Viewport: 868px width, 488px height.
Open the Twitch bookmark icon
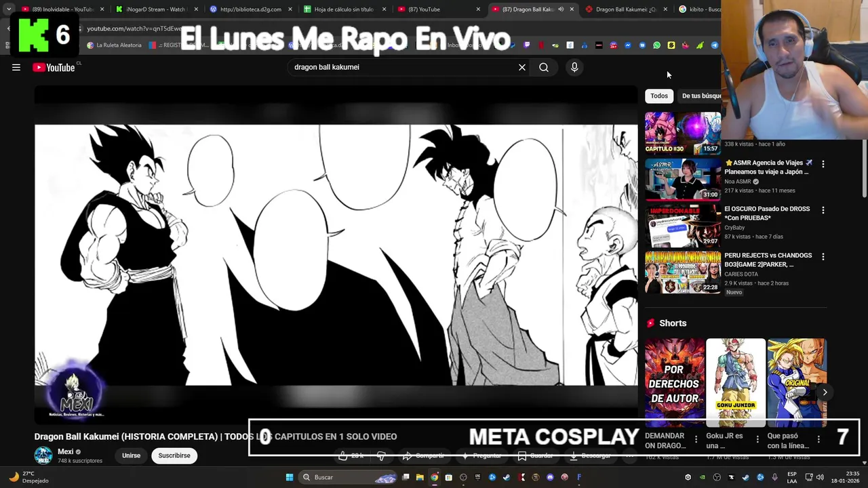coord(526,45)
